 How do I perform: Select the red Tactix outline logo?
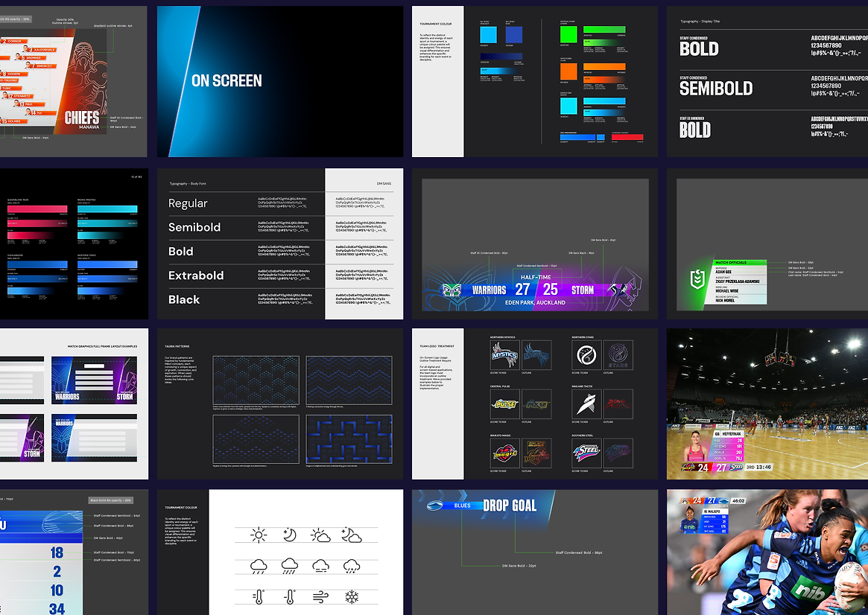pos(618,404)
